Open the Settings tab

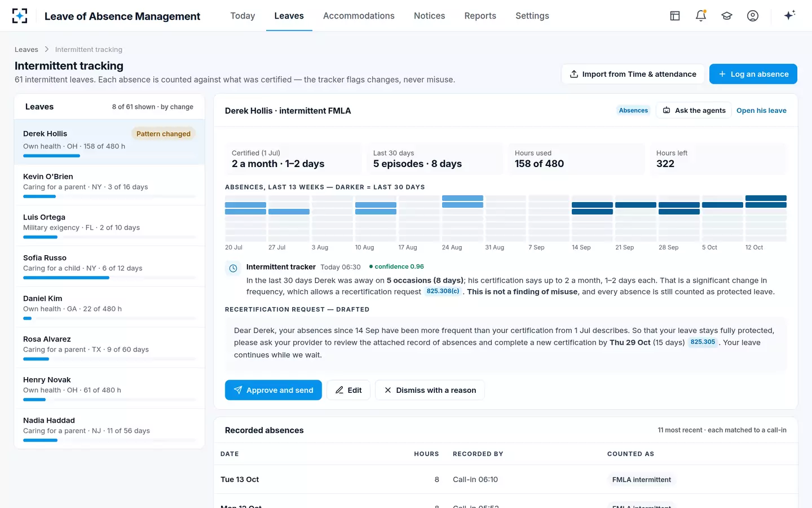coord(532,16)
